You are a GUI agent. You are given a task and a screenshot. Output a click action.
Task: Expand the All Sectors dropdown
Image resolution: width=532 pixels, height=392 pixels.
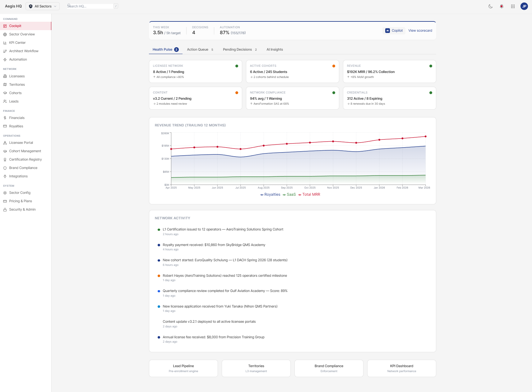[x=43, y=6]
